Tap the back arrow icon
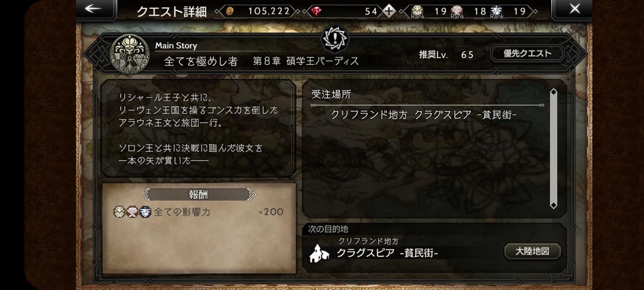 coord(93,9)
